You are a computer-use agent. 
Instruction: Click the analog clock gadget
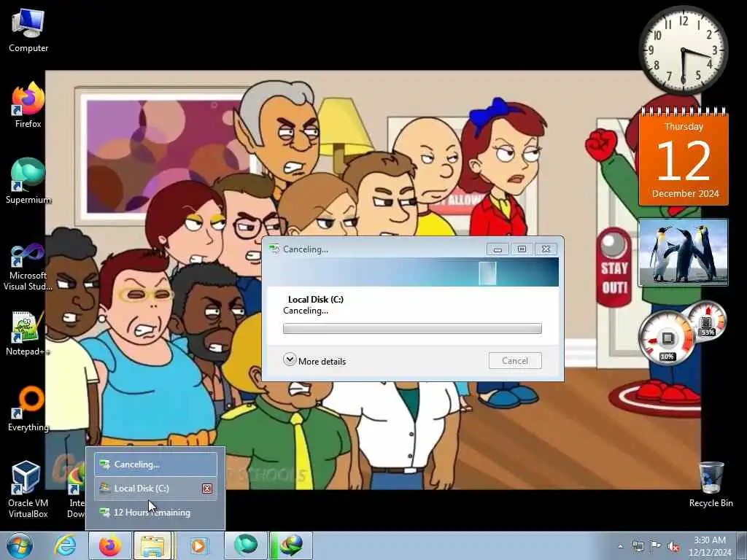[683, 50]
